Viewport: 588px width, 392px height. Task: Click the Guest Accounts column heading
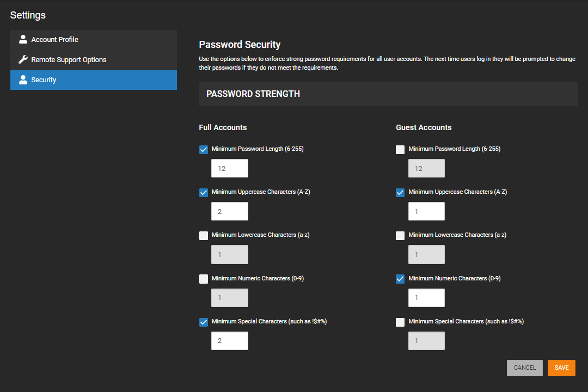coord(424,127)
